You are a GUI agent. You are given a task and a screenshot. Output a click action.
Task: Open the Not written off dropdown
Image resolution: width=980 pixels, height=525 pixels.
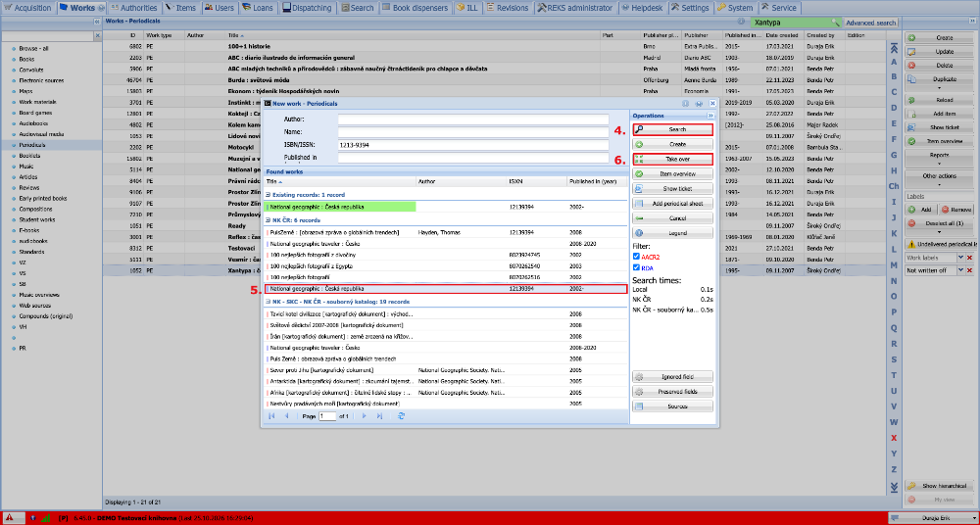point(961,270)
